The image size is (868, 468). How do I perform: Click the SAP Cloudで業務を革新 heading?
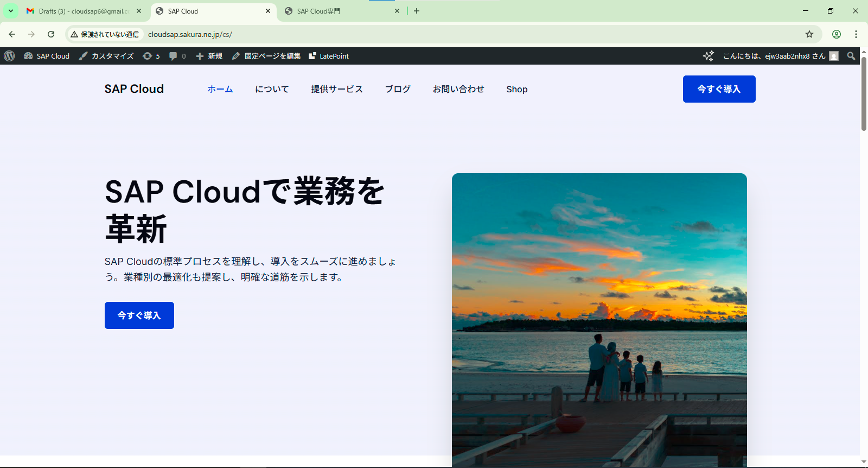point(245,210)
